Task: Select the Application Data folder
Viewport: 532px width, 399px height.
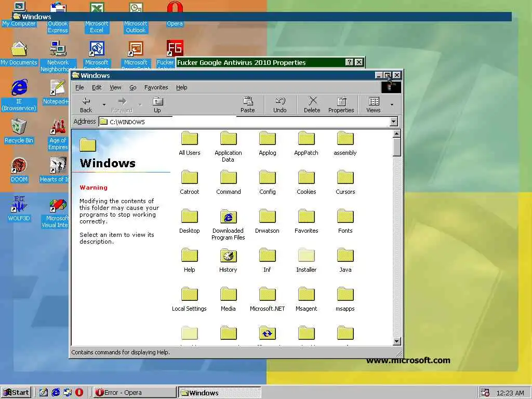Action: point(228,146)
